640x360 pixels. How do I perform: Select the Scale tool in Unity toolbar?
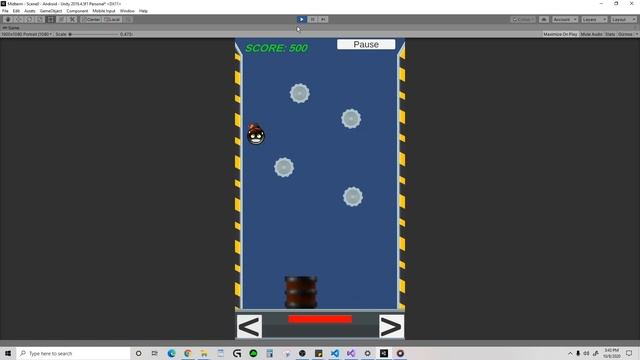point(40,19)
